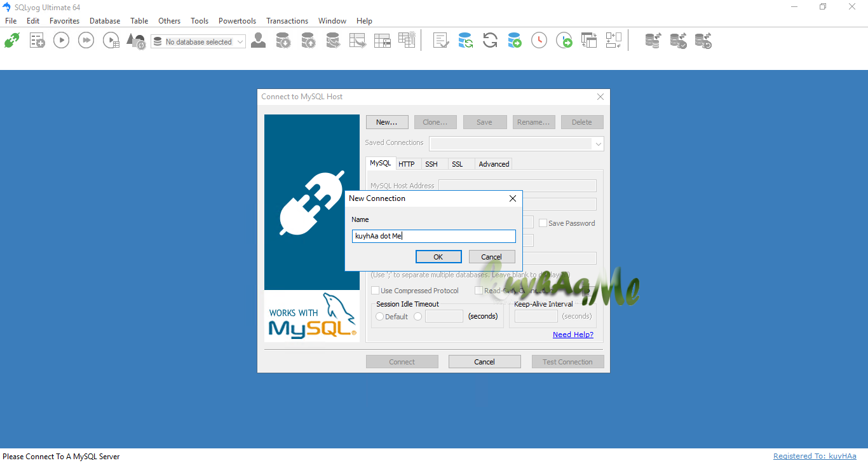Screen dimensions: 868x463
Task: Open the Help menu
Action: pos(364,21)
